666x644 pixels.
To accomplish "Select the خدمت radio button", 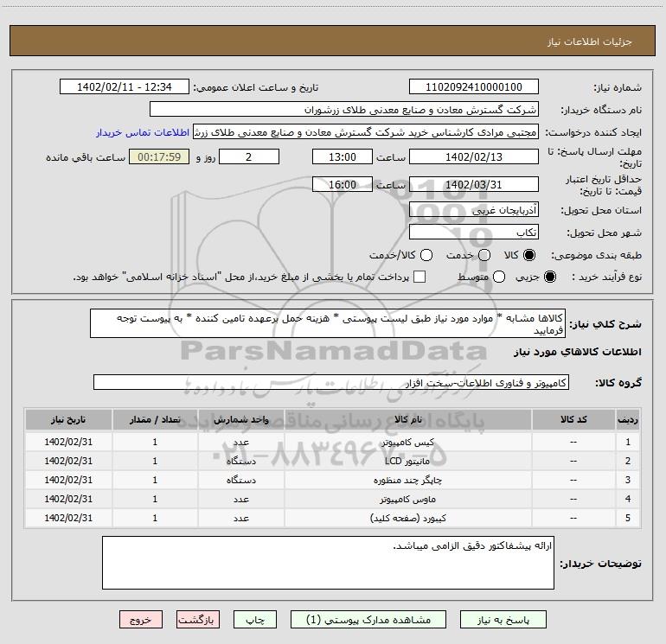I will tap(484, 255).
